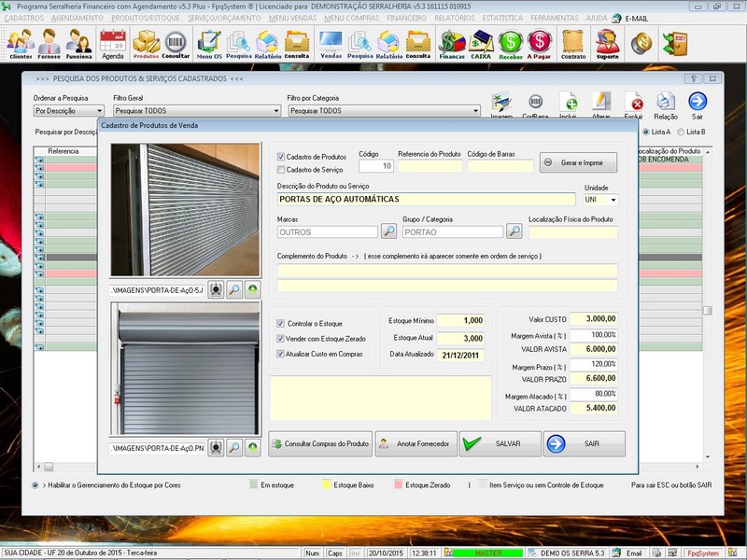747x560 pixels.
Task: Open the FINANCEIRO menu
Action: point(406,18)
